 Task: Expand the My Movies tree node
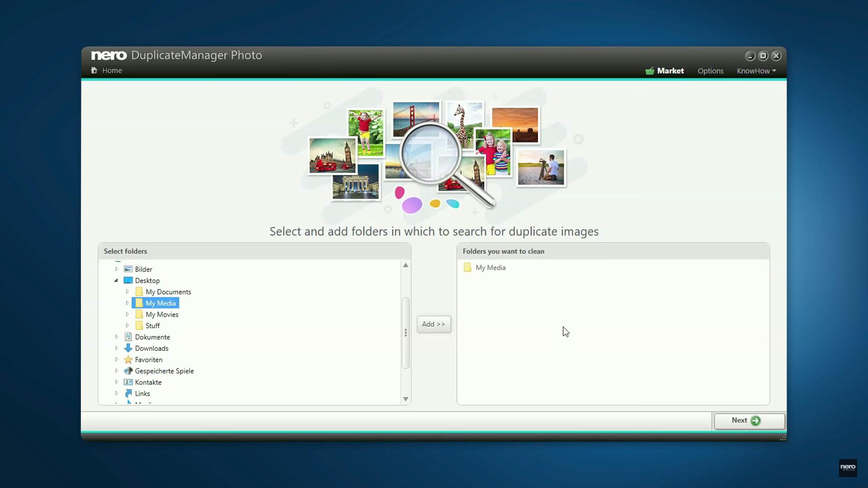coord(127,314)
